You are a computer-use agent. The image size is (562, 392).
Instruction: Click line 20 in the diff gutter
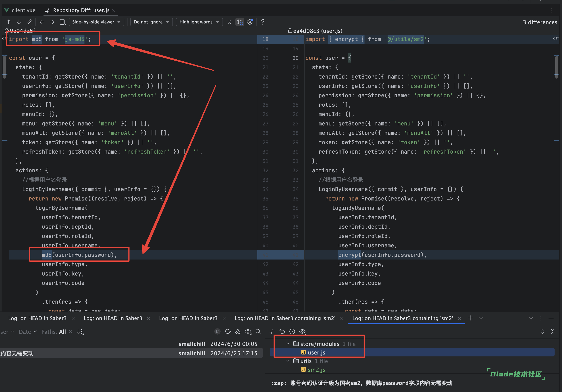(295, 58)
